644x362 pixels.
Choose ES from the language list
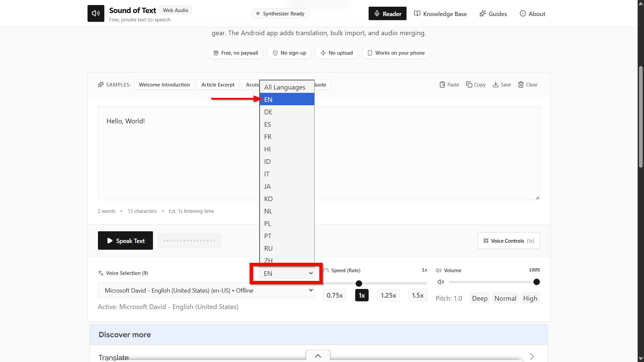click(287, 124)
